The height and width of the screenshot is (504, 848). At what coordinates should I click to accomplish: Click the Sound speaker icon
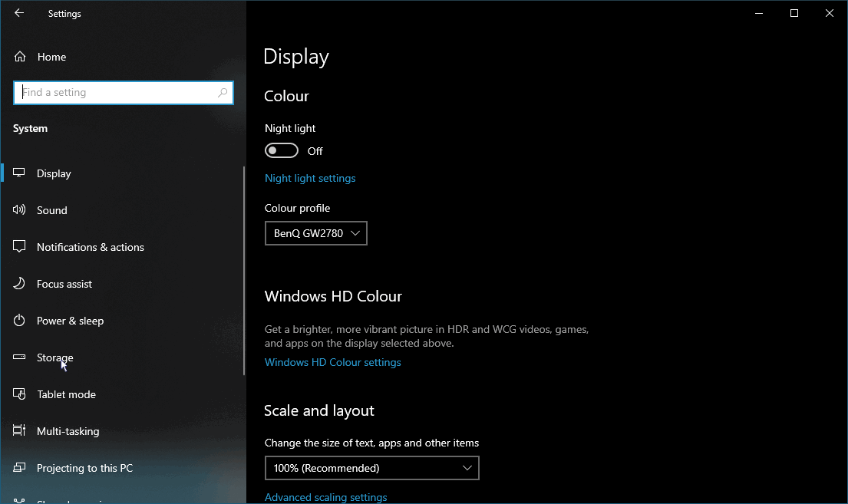[20, 210]
